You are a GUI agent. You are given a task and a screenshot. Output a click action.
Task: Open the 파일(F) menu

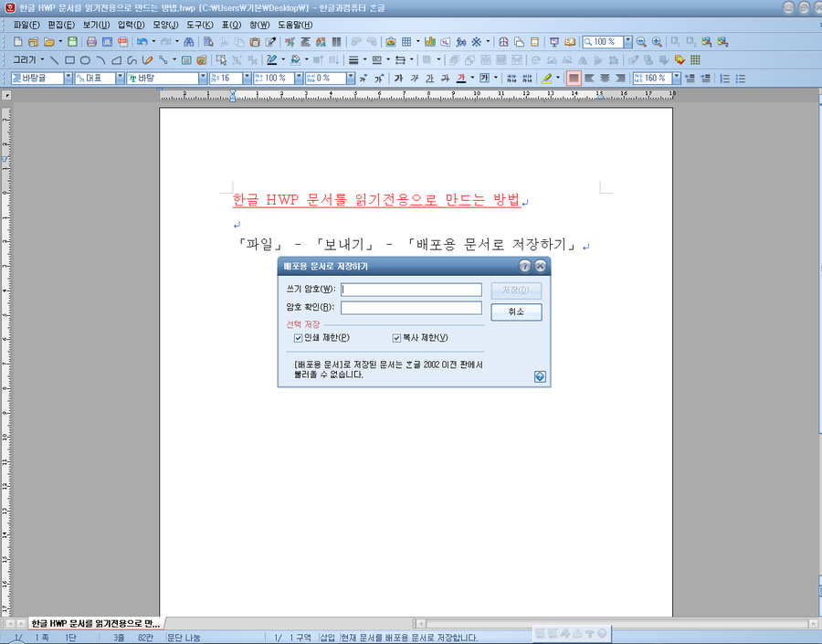coord(26,25)
